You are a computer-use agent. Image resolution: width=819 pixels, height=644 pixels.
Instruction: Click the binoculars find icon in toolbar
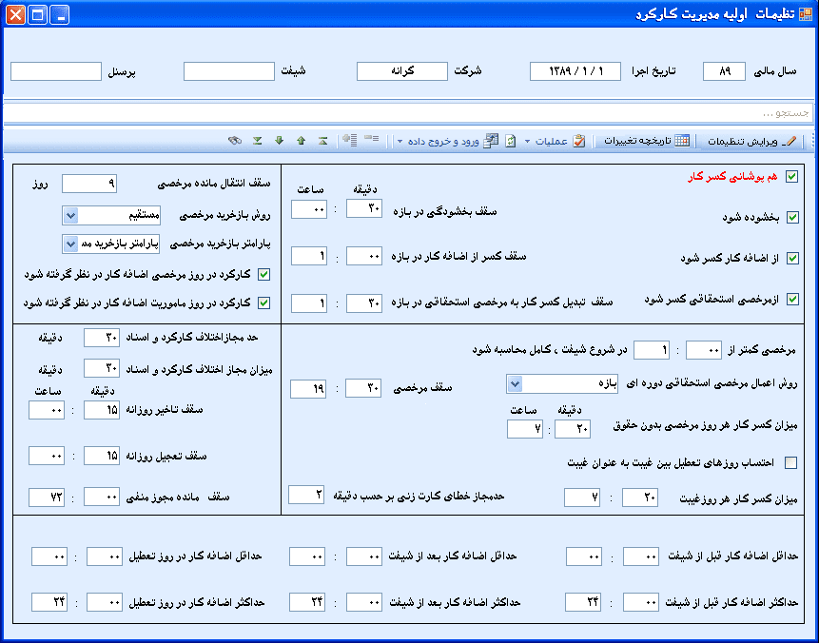pos(235,141)
